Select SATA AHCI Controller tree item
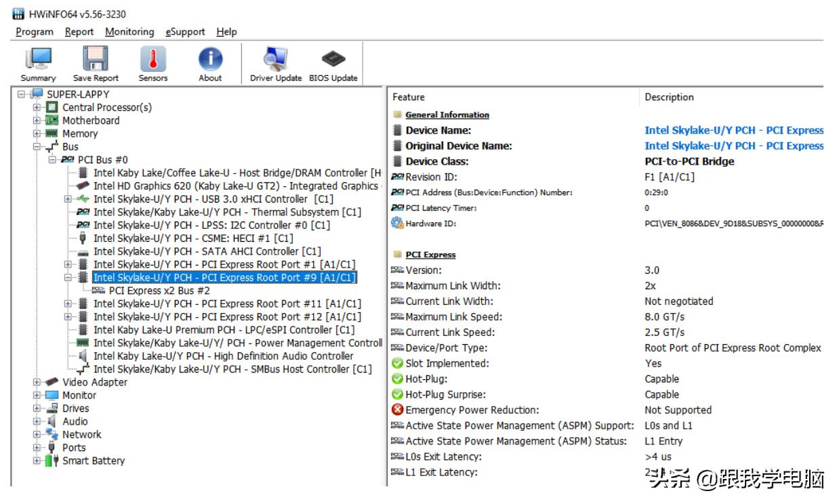Screen dimensions: 839x504 (x=207, y=251)
